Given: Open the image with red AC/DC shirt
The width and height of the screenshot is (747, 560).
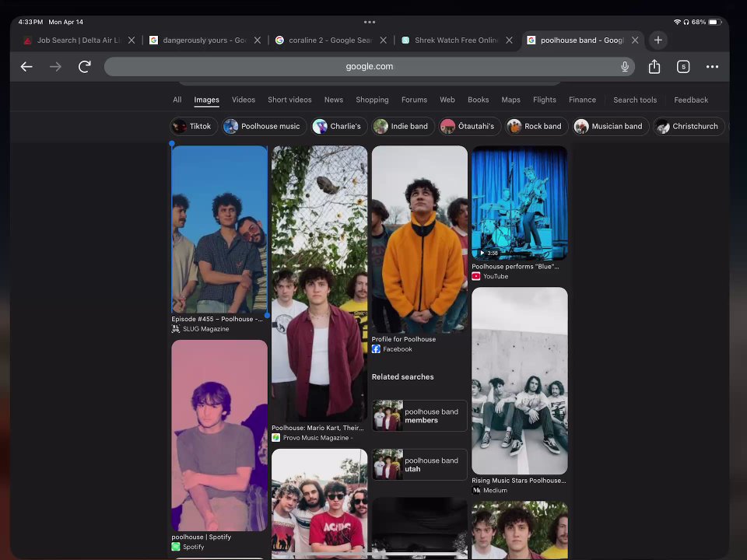Looking at the screenshot, I should [x=319, y=504].
